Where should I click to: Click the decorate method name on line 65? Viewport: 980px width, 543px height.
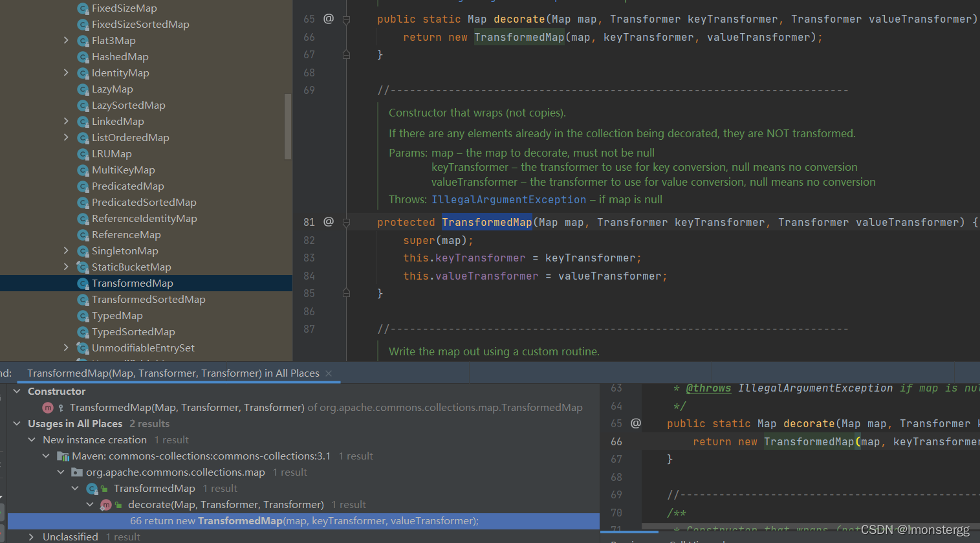point(519,19)
